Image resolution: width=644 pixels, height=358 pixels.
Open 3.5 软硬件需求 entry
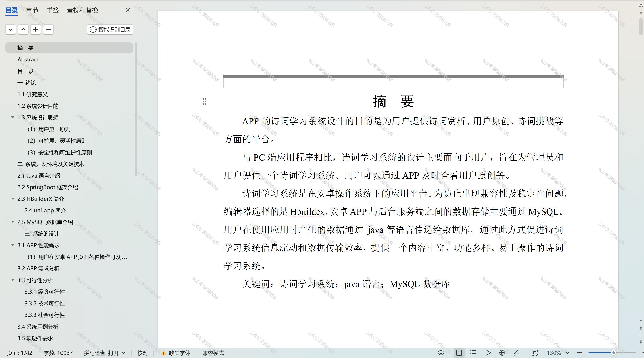[69, 338]
